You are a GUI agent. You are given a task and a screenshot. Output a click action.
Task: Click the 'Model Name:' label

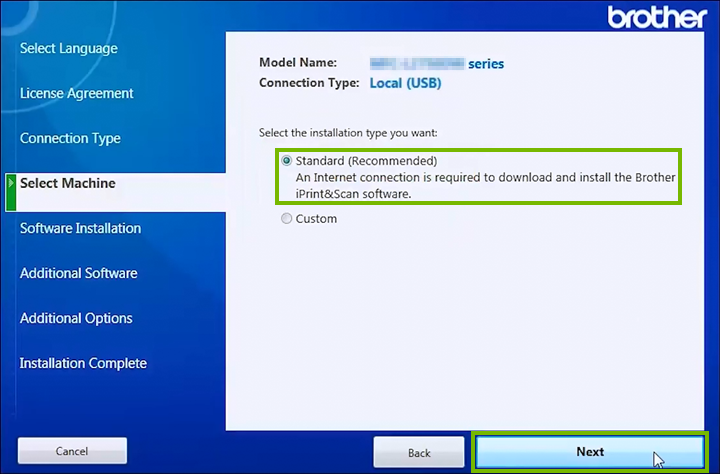click(x=298, y=62)
